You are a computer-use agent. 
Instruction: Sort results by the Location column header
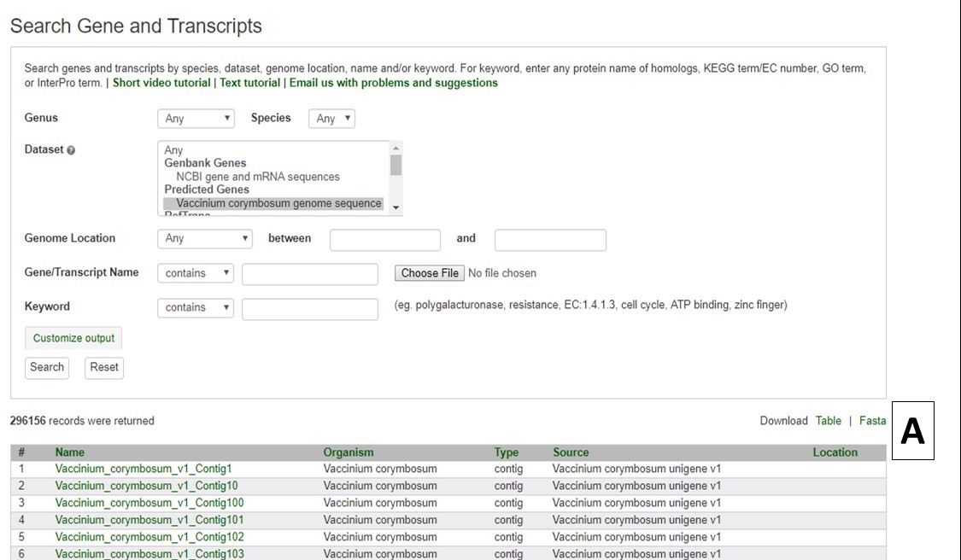(x=835, y=452)
